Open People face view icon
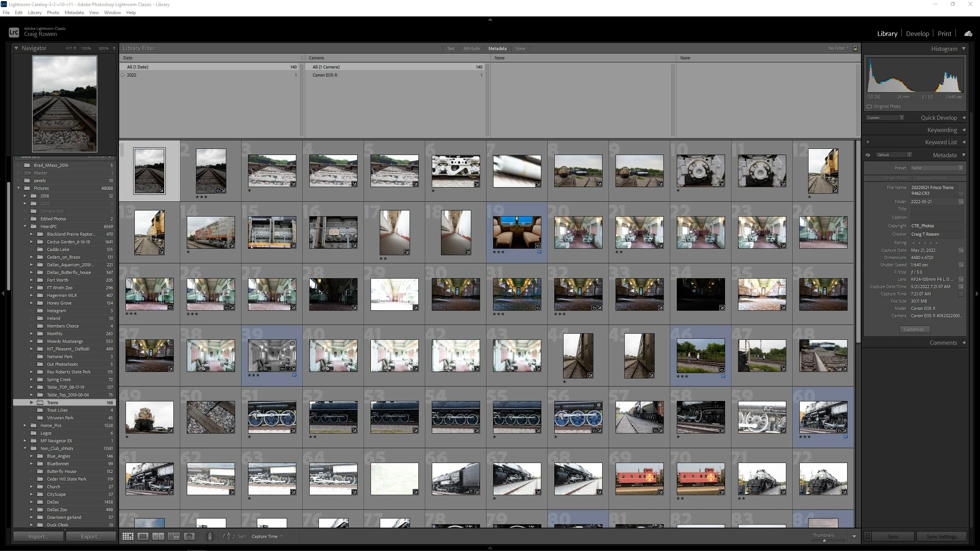 (189, 536)
